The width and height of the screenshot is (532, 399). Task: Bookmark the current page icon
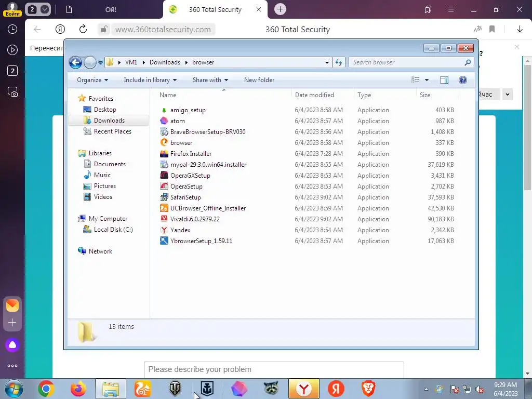tap(492, 29)
